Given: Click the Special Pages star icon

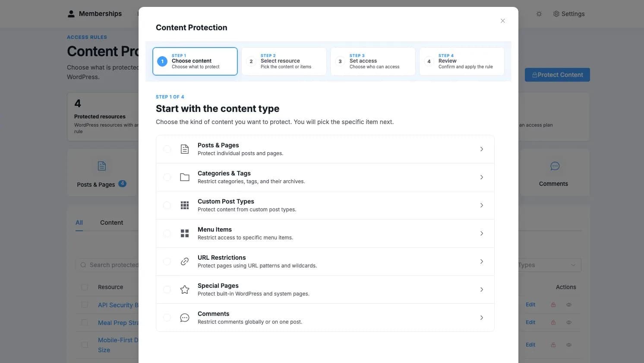Looking at the screenshot, I should coord(185,290).
